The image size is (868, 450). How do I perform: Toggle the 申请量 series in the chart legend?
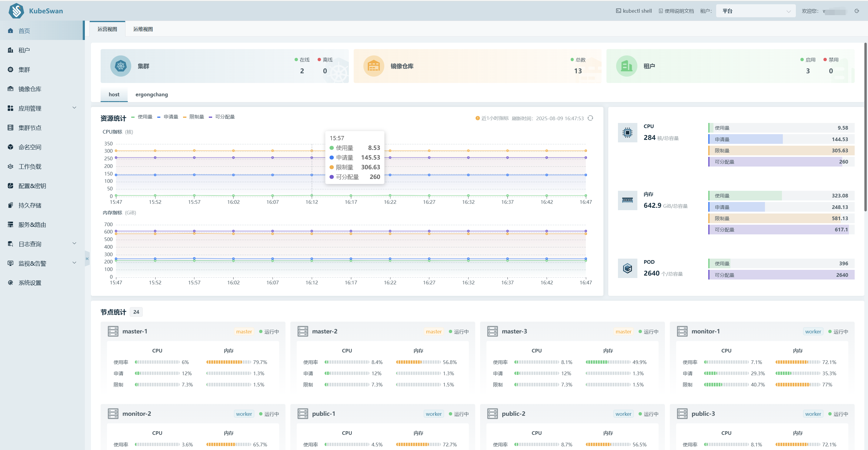[x=168, y=117]
